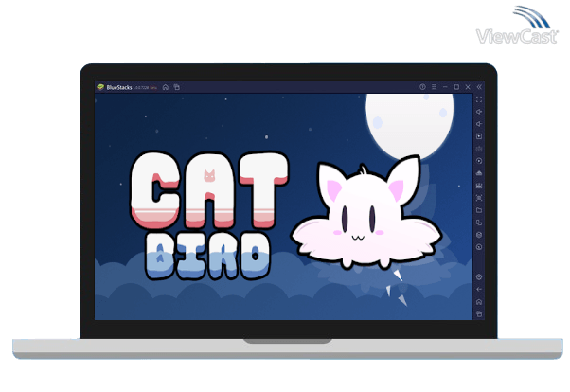Click the CAT BIRD game title logo
The width and height of the screenshot is (570, 392).
209,215
